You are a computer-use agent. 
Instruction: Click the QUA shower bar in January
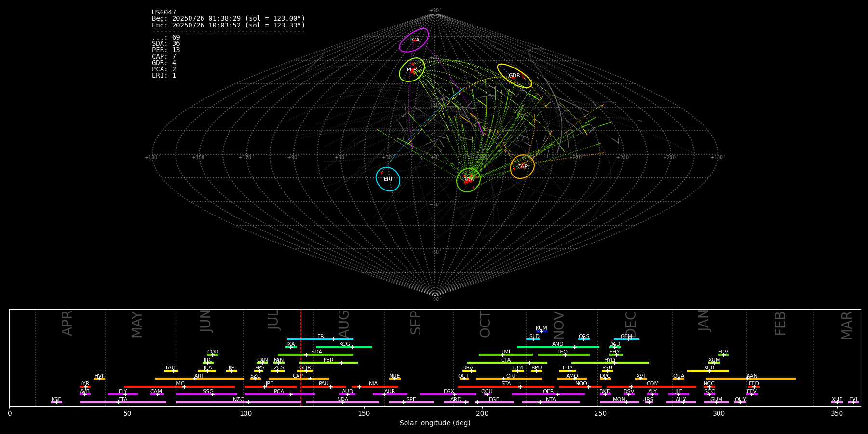(678, 379)
